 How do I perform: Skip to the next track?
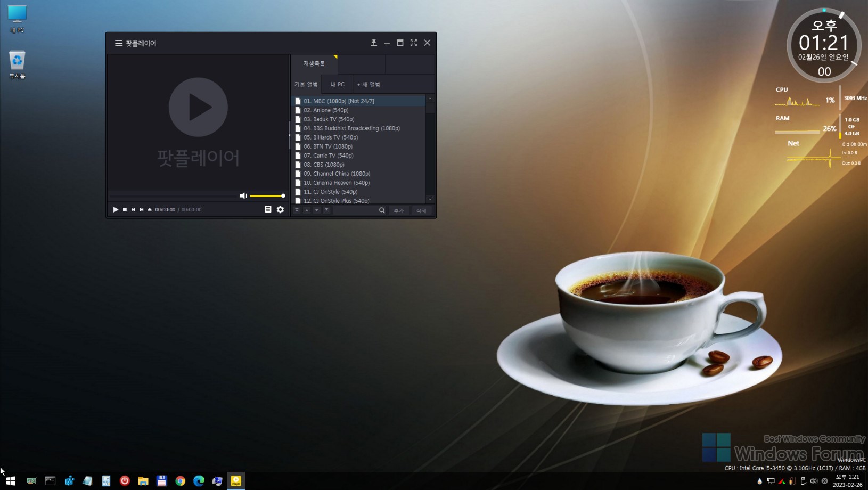[141, 210]
